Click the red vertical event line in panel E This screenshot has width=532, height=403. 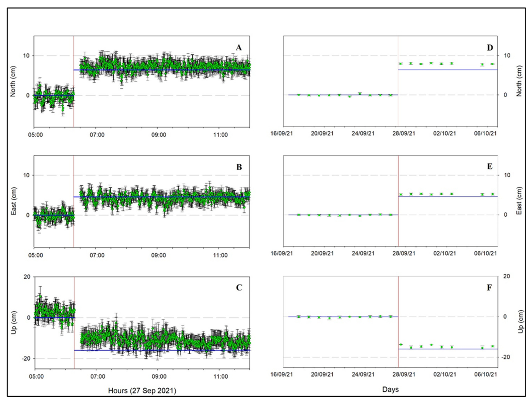[x=398, y=201]
